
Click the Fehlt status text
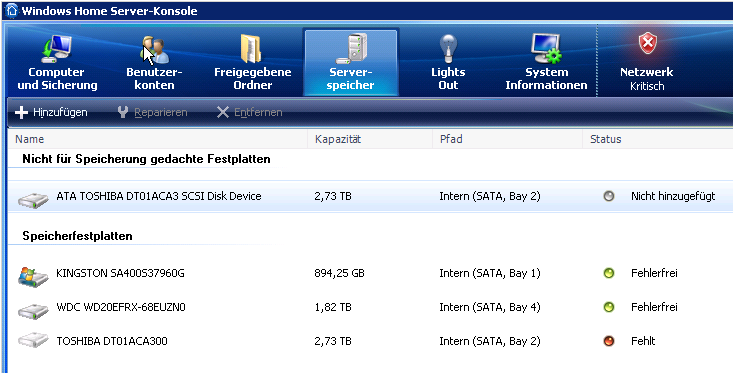click(x=643, y=341)
